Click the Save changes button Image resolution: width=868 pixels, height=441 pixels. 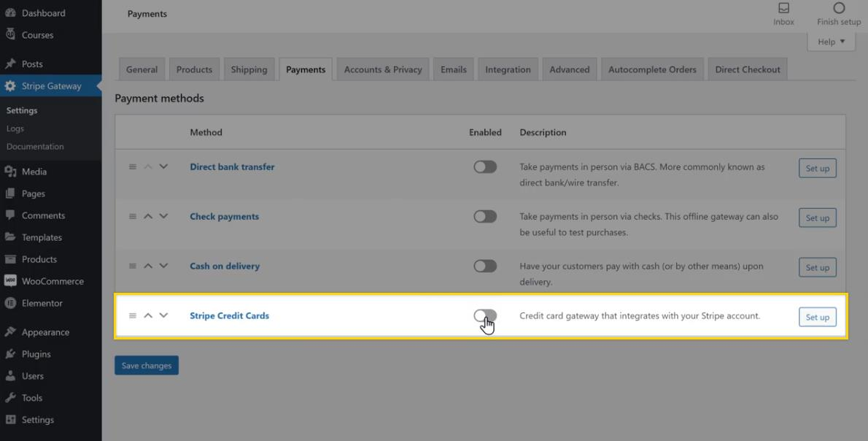coord(147,366)
